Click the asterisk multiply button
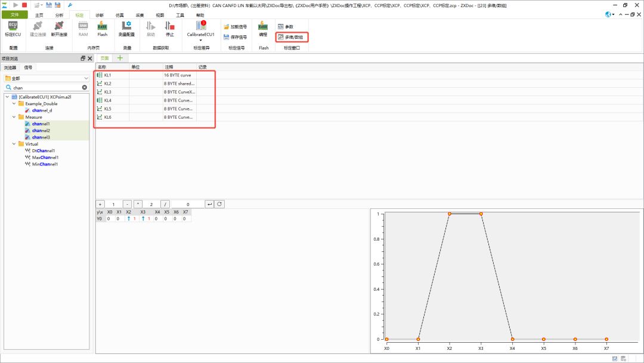The height and width of the screenshot is (363, 644). pyautogui.click(x=138, y=204)
